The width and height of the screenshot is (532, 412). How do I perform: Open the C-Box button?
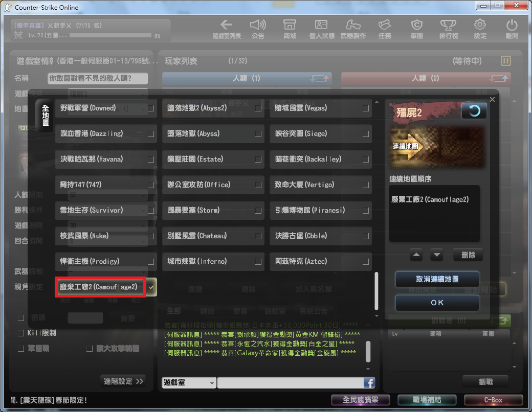(x=493, y=400)
